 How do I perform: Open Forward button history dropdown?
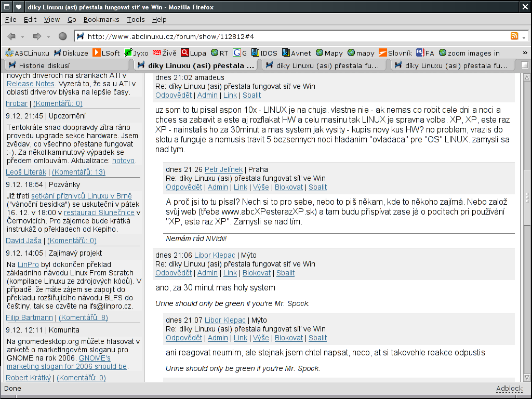pos(48,37)
